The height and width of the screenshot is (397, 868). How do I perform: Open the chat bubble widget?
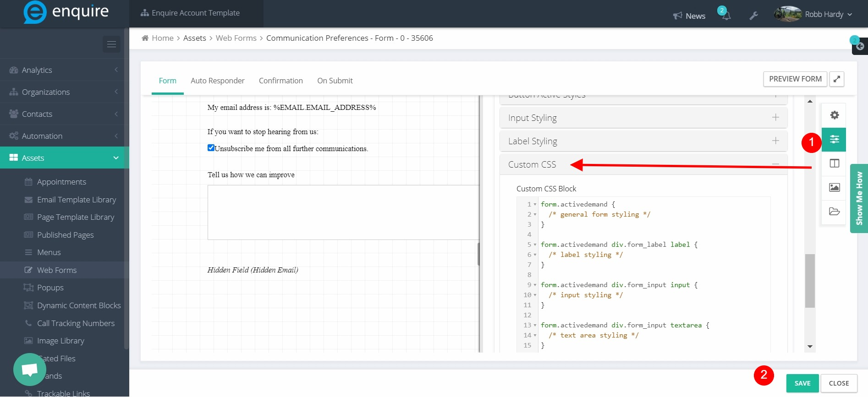pos(30,370)
